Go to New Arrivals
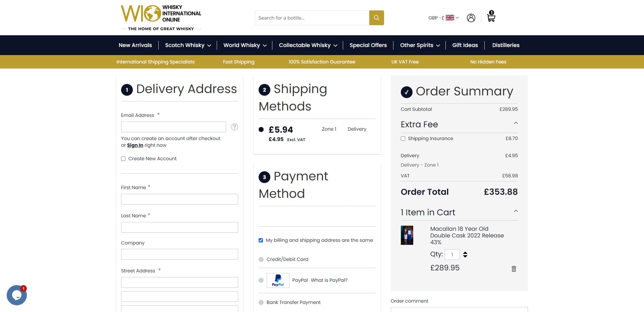The width and height of the screenshot is (644, 312). coord(135,45)
